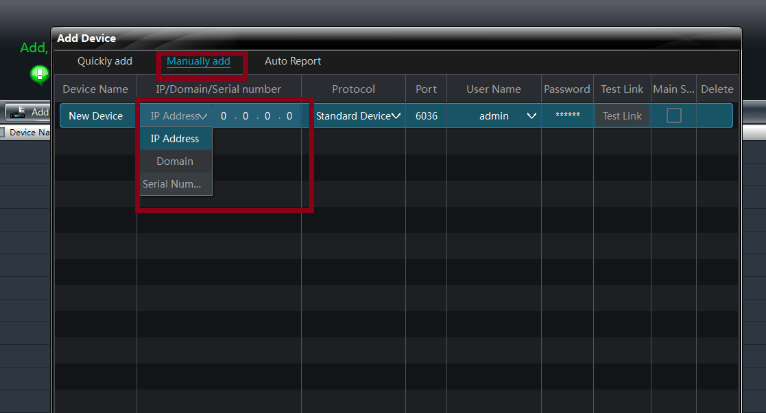
Task: Pick IP Address option in the open list
Action: [175, 139]
